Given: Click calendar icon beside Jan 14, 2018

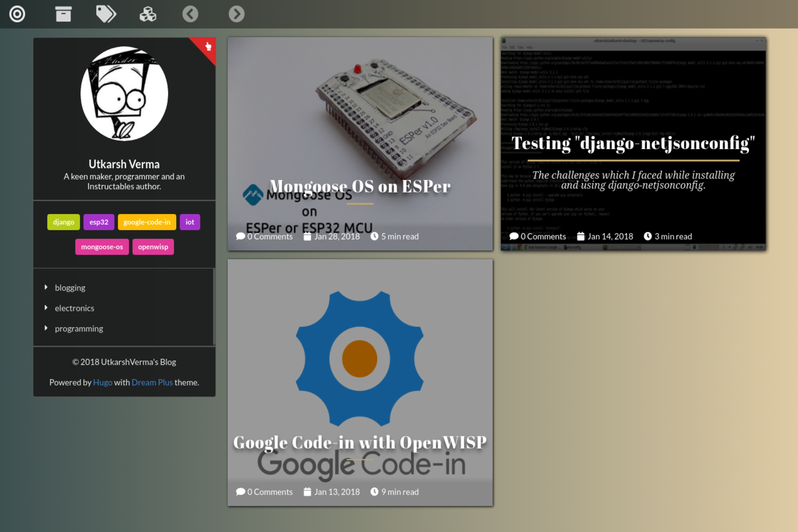Looking at the screenshot, I should point(581,236).
